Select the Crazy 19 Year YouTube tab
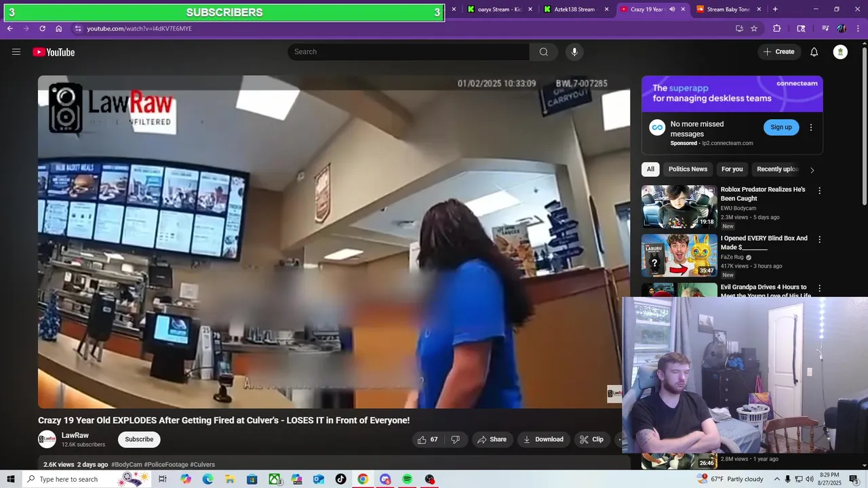Screen dimensions: 868x488 pos(646,9)
